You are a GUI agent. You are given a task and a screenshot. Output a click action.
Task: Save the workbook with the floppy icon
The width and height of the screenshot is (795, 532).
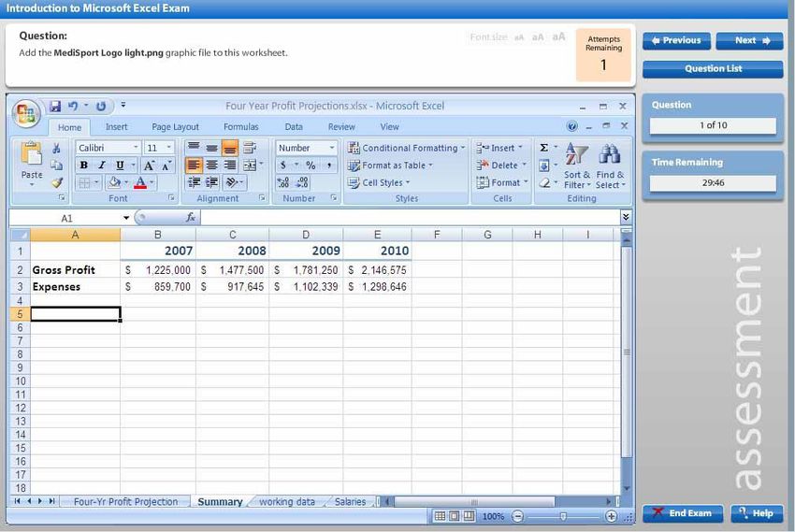(55, 106)
